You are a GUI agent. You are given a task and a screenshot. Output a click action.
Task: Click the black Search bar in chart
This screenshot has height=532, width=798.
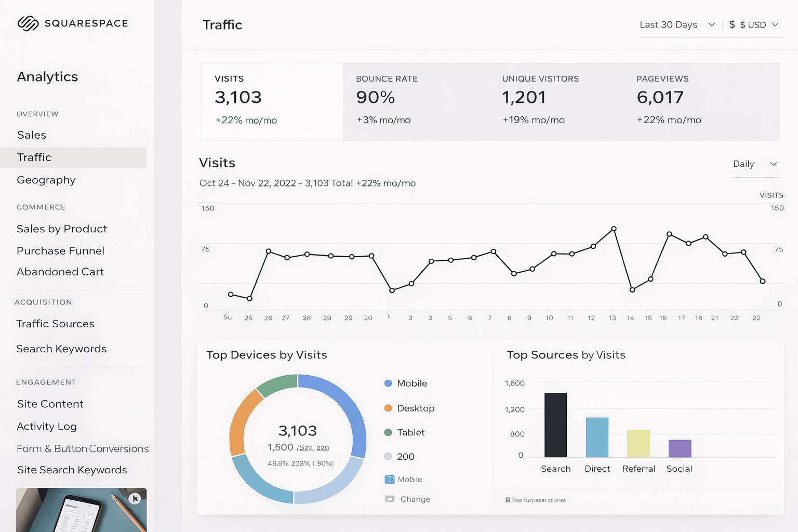[555, 425]
